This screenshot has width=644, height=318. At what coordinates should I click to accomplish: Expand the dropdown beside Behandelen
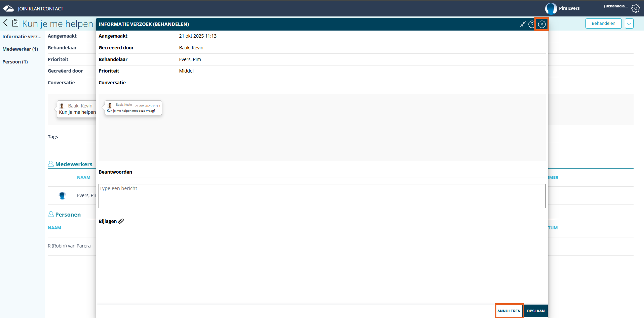pos(629,24)
